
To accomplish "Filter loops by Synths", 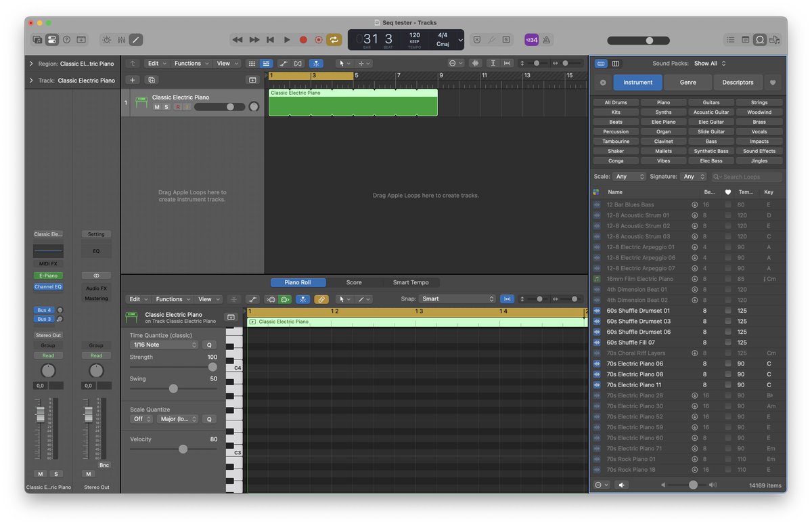I will click(x=664, y=112).
